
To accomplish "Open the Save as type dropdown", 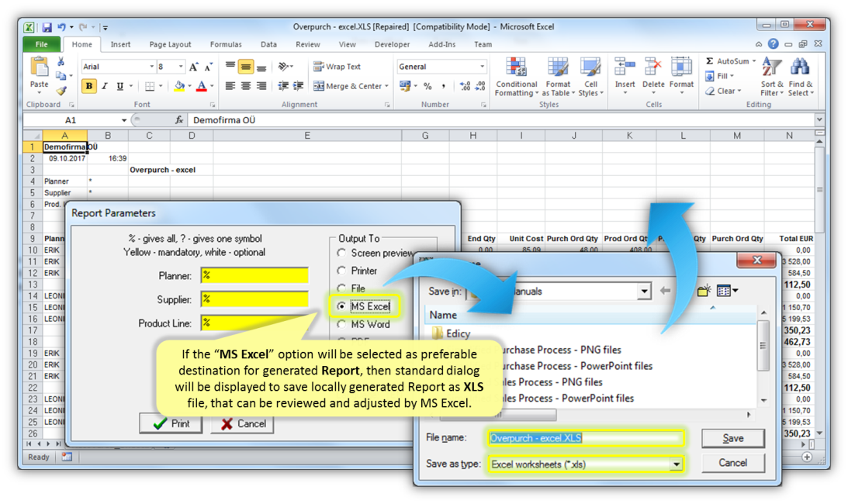I will point(676,464).
